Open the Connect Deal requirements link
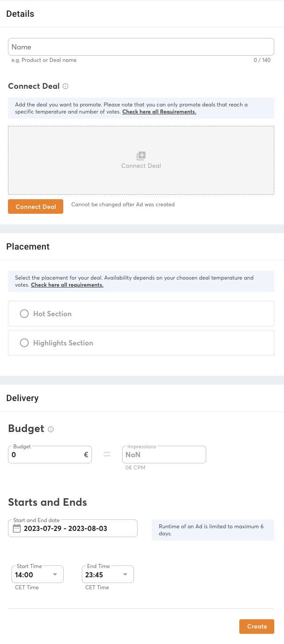Viewport: 284px width, 644px height. [x=159, y=112]
